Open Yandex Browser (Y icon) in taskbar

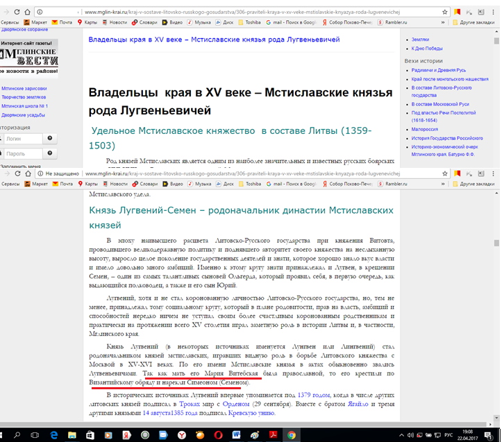pos(182,435)
